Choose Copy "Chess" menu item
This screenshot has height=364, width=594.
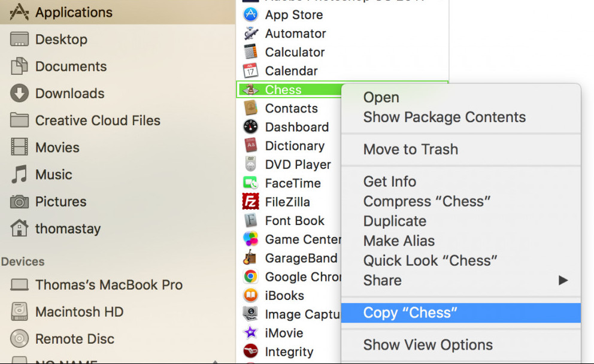460,313
